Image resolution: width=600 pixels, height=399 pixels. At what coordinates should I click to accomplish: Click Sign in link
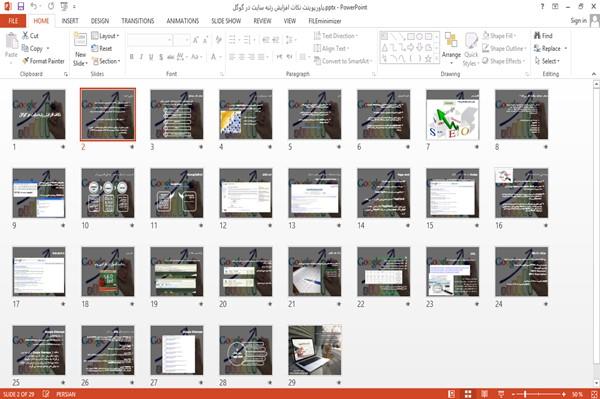pos(578,21)
